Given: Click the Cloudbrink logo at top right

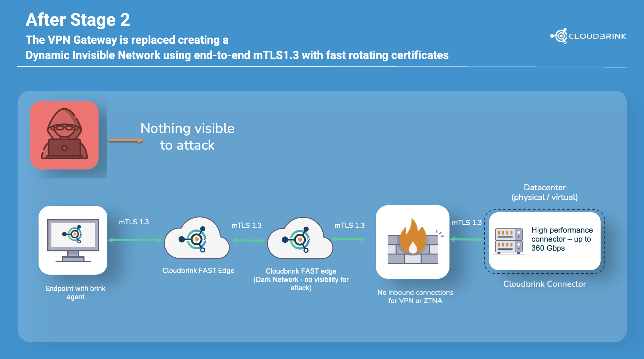Looking at the screenshot, I should pos(588,36).
